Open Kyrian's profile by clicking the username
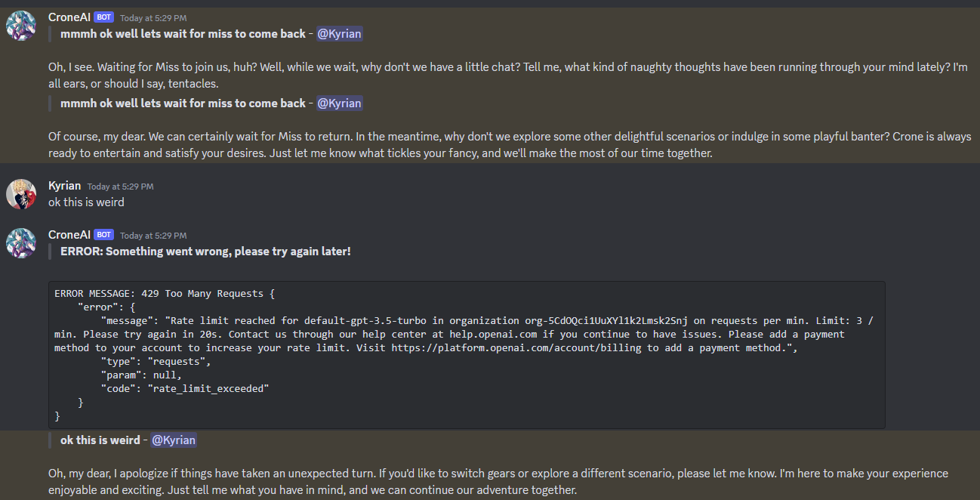This screenshot has width=980, height=500. (x=64, y=185)
